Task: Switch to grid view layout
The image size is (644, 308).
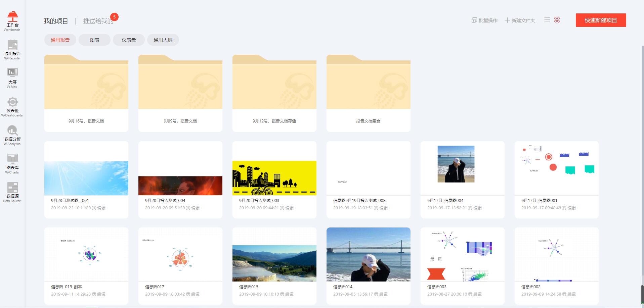Action: (557, 20)
